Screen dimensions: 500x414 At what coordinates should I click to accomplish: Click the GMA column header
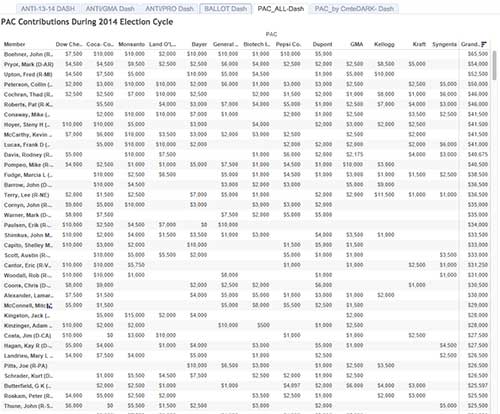[x=357, y=44]
